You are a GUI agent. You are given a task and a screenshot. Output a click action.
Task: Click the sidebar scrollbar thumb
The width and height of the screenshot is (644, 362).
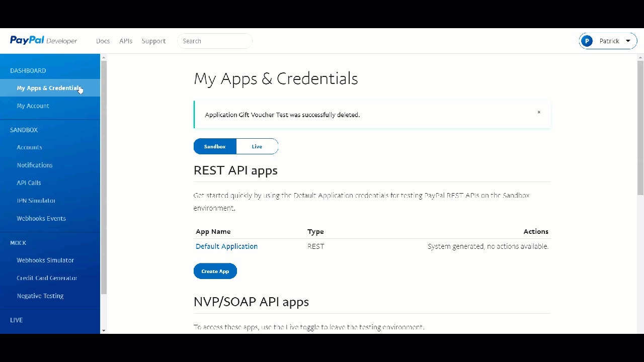104,177
